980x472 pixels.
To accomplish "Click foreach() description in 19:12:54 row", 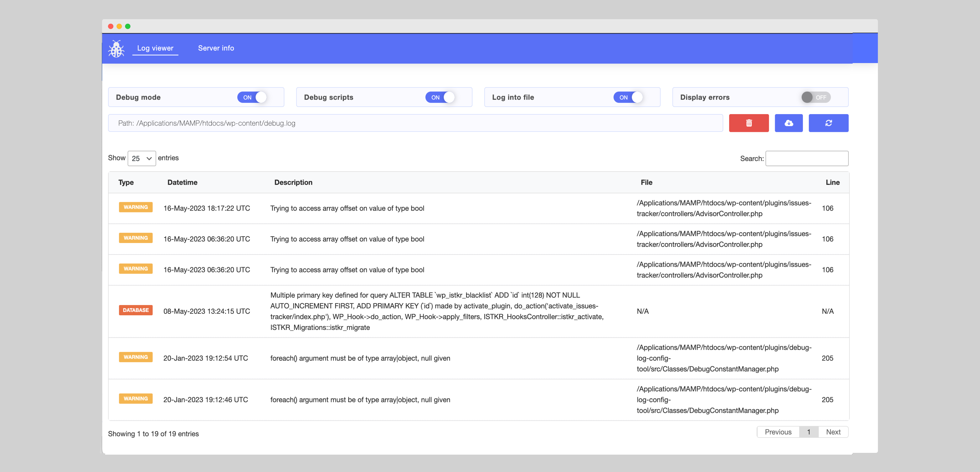I will tap(360, 358).
